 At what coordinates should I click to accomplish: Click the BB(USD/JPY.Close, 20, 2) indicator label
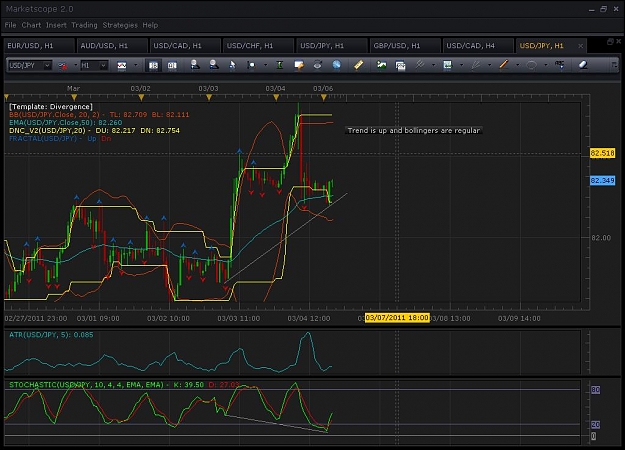99,115
